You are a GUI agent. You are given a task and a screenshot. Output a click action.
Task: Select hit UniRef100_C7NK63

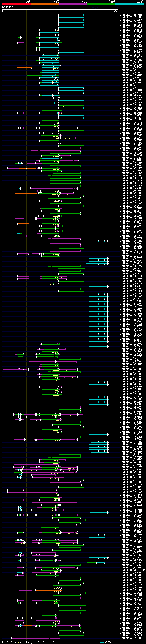click(x=131, y=565)
